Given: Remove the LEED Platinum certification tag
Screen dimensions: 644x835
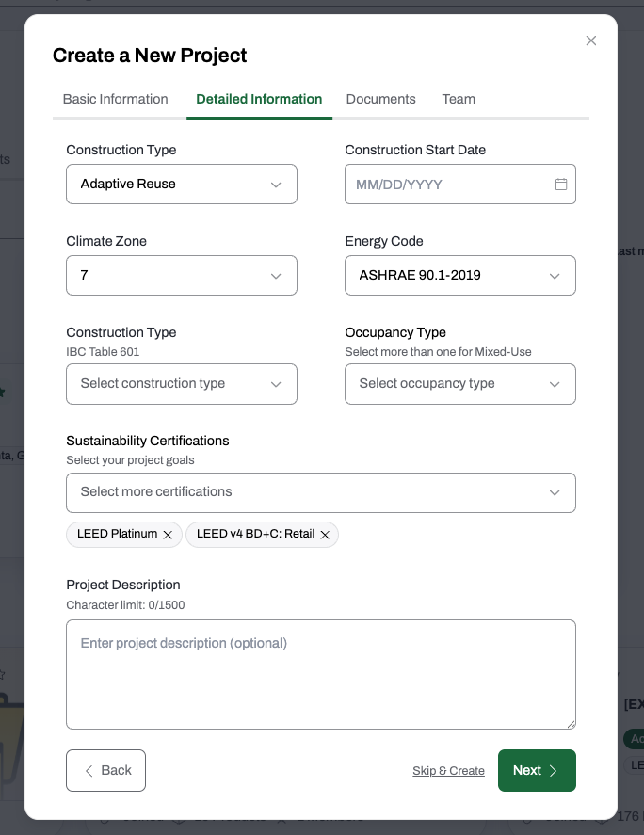Looking at the screenshot, I should pos(168,535).
